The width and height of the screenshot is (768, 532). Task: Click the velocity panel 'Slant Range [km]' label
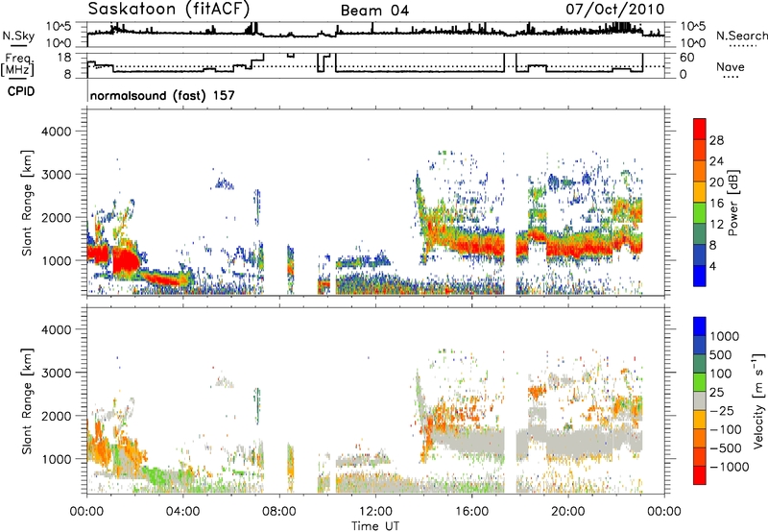tap(27, 400)
